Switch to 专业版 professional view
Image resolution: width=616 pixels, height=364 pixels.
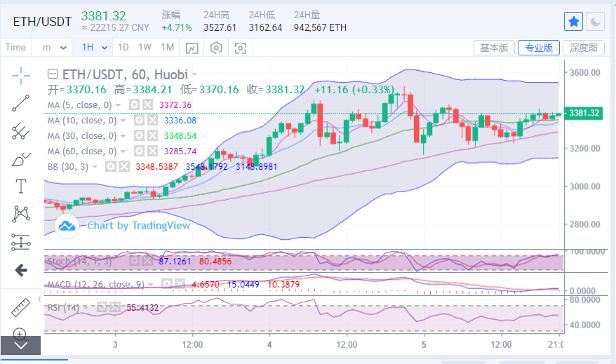point(539,48)
